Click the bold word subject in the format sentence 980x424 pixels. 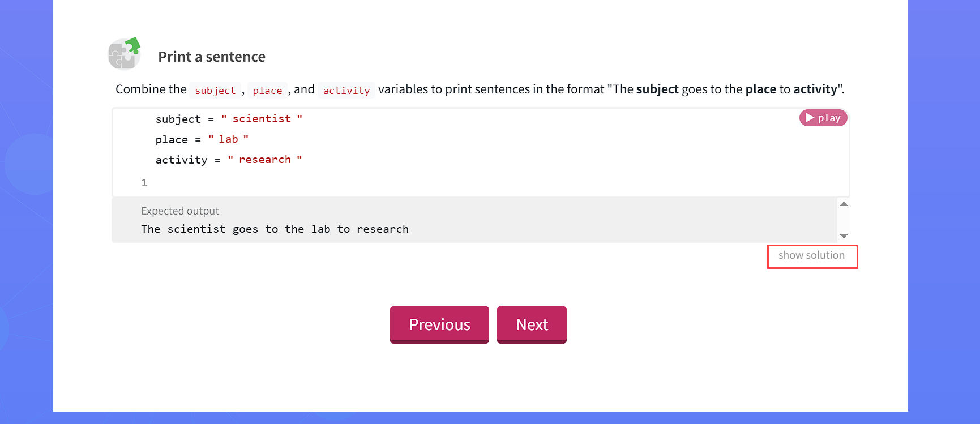[x=657, y=89]
